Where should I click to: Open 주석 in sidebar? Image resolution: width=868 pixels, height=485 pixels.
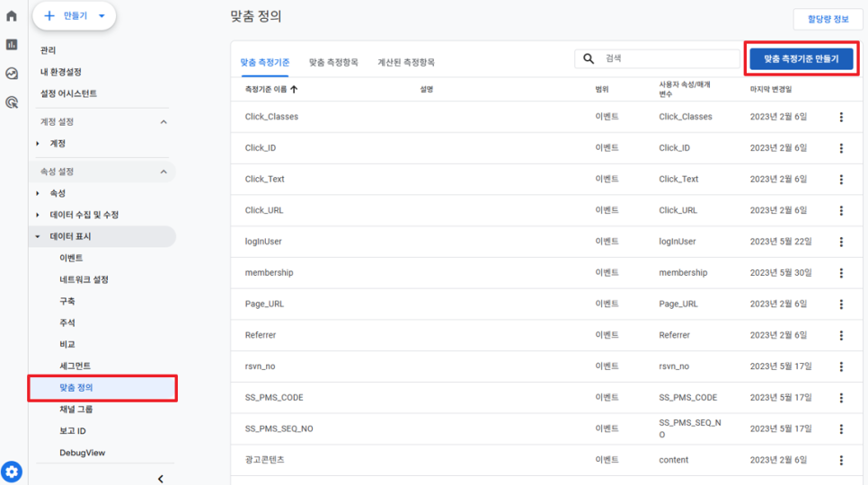coord(67,322)
